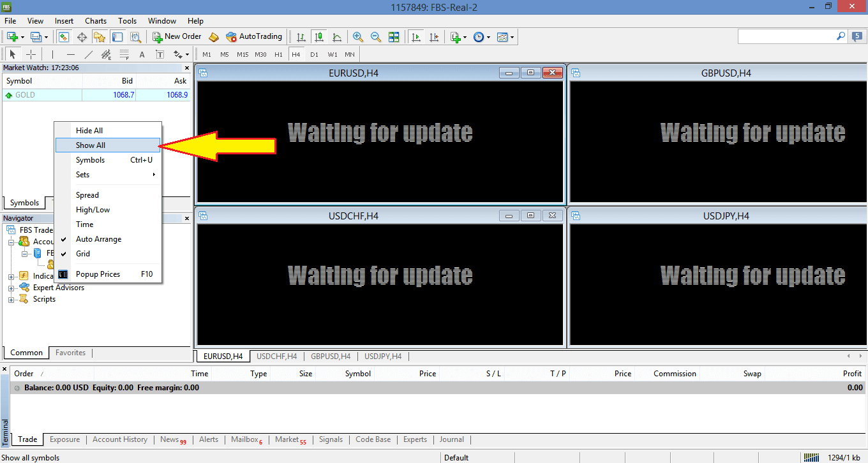Open the Journal terminal tab
Screen dimensions: 868x463
point(452,439)
